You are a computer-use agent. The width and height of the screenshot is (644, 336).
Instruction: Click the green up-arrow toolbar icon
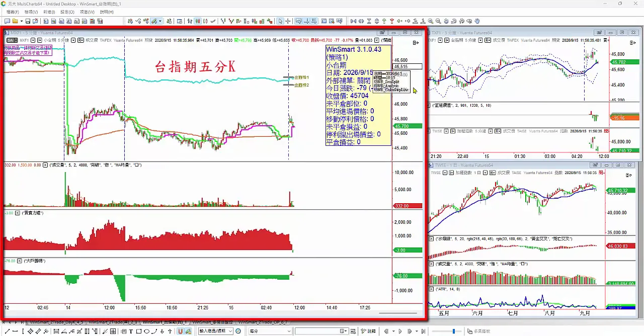384,21
